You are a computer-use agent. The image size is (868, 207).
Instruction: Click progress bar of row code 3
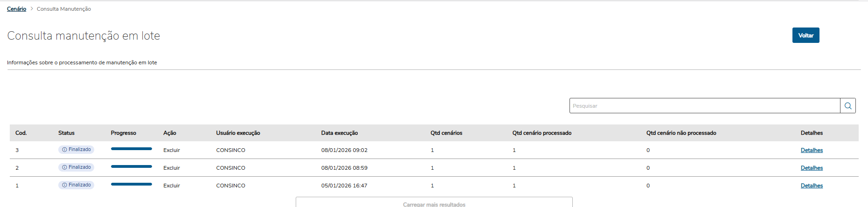[132, 149]
